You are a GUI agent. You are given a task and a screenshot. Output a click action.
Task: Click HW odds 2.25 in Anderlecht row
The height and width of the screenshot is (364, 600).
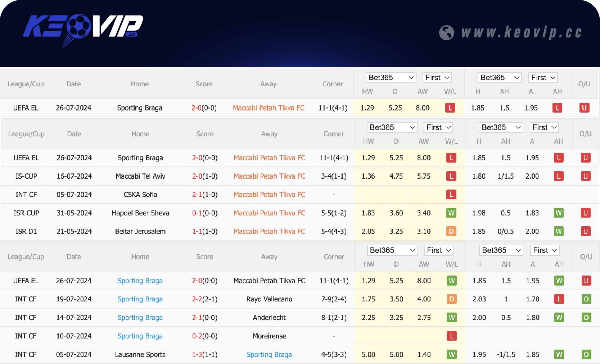(x=369, y=318)
